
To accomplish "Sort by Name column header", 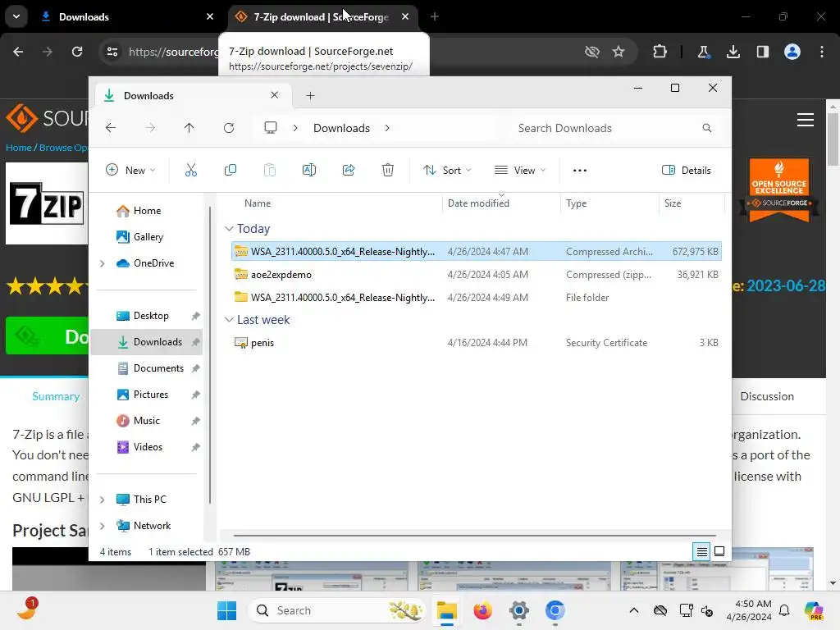I will [336, 203].
